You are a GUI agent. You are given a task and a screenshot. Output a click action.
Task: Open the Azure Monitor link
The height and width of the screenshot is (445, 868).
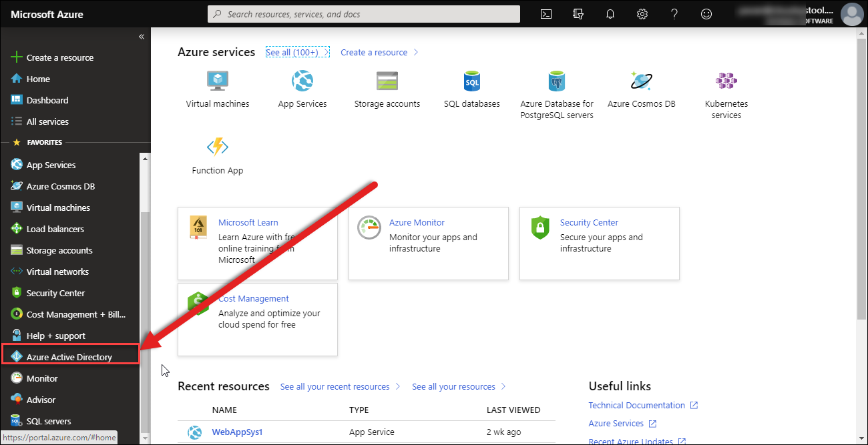coord(417,223)
